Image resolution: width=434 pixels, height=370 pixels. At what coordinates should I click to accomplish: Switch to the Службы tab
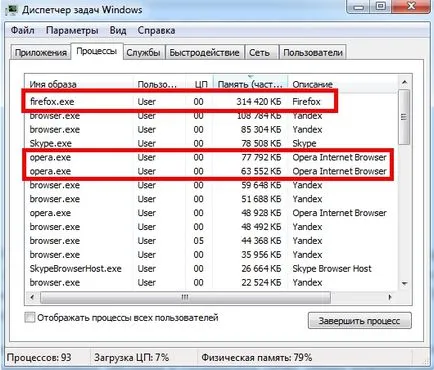pyautogui.click(x=144, y=53)
